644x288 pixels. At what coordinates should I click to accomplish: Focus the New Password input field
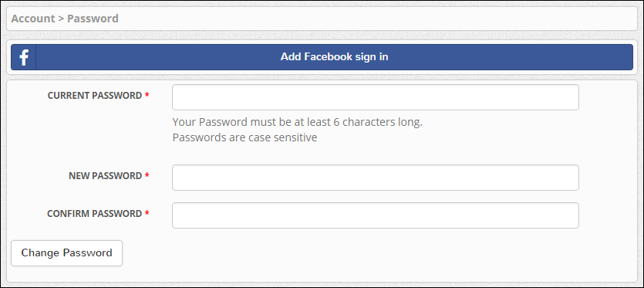(x=376, y=178)
